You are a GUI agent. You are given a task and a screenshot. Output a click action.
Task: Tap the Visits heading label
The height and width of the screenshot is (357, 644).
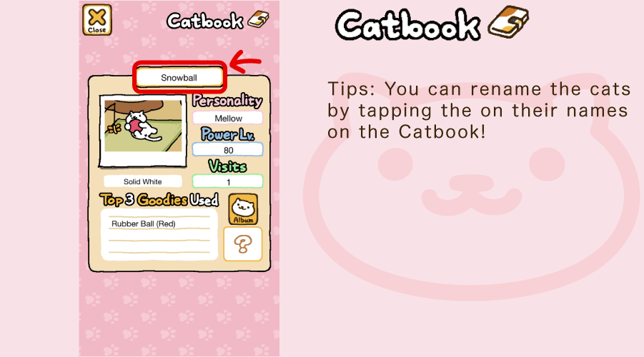coord(227,166)
